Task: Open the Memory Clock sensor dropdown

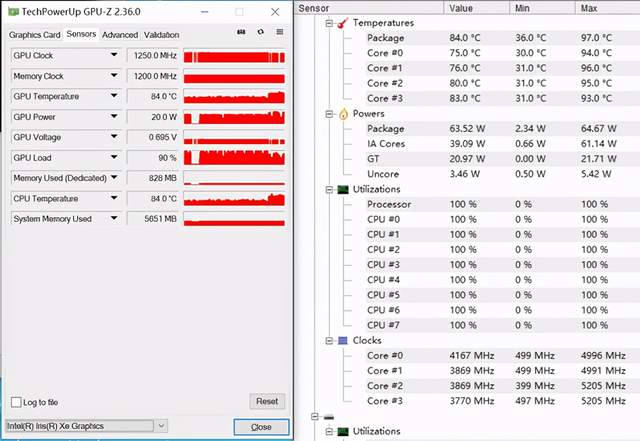Action: tap(114, 76)
